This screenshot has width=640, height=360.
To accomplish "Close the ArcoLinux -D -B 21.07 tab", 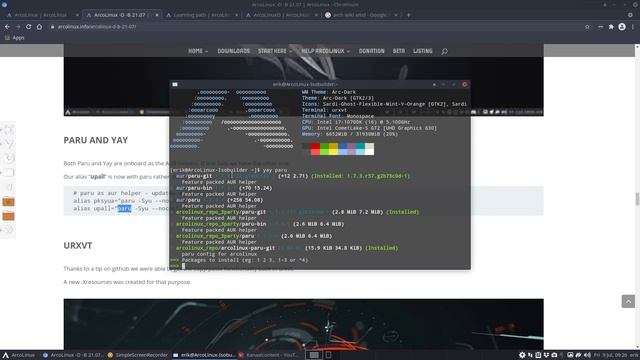I will (157, 15).
